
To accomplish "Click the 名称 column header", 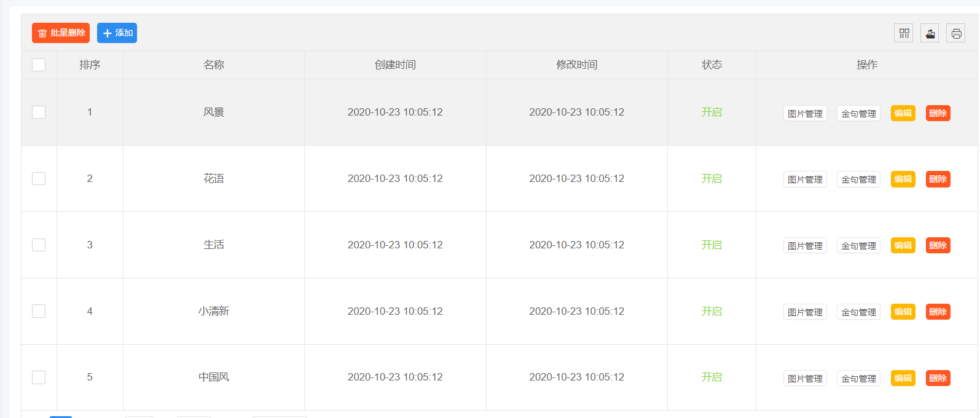I will 214,65.
